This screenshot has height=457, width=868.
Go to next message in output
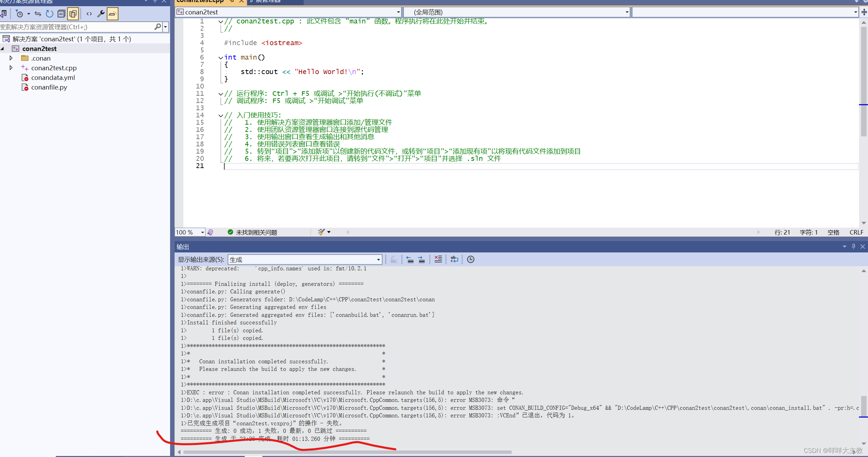pos(421,259)
